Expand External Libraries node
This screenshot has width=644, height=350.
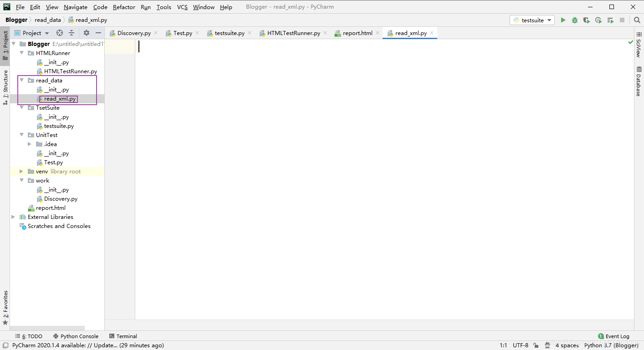point(13,217)
